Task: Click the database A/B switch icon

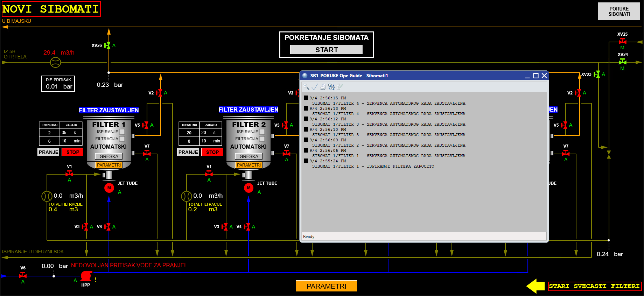Action: coord(331,87)
